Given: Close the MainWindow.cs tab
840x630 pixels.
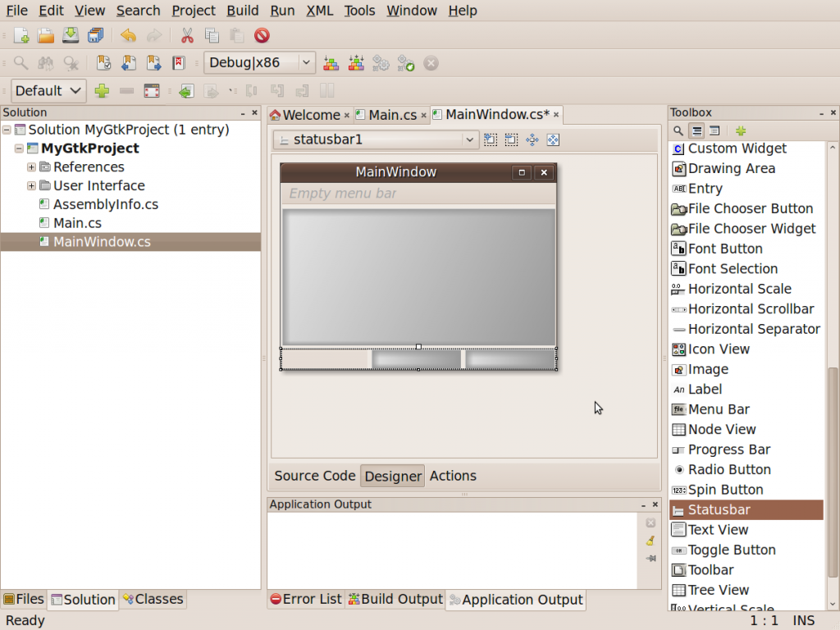Looking at the screenshot, I should coord(556,115).
